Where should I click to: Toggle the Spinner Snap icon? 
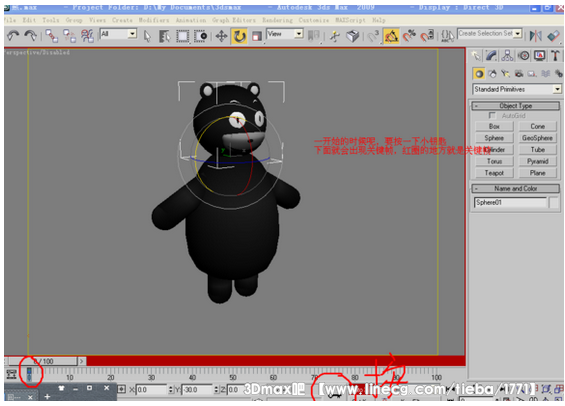(427, 36)
